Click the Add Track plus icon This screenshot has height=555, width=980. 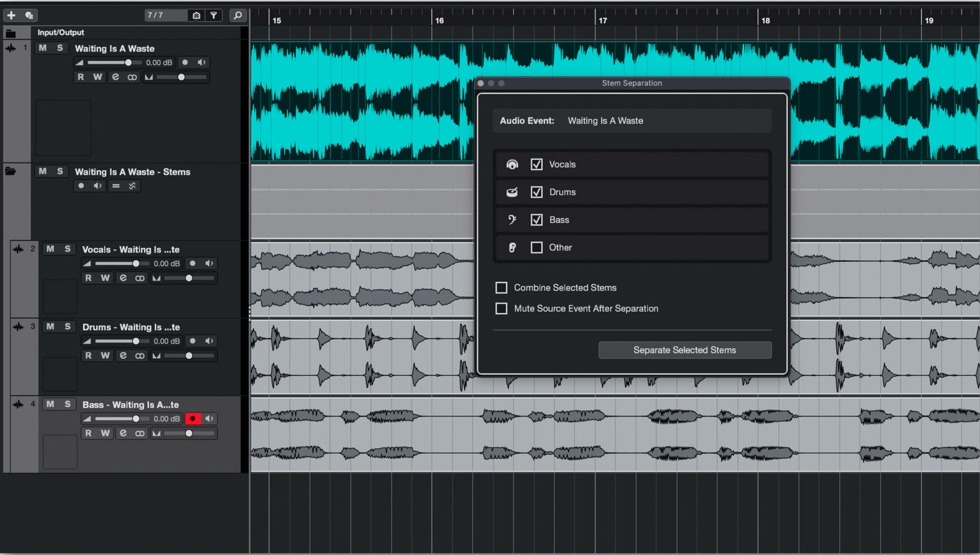[x=11, y=15]
